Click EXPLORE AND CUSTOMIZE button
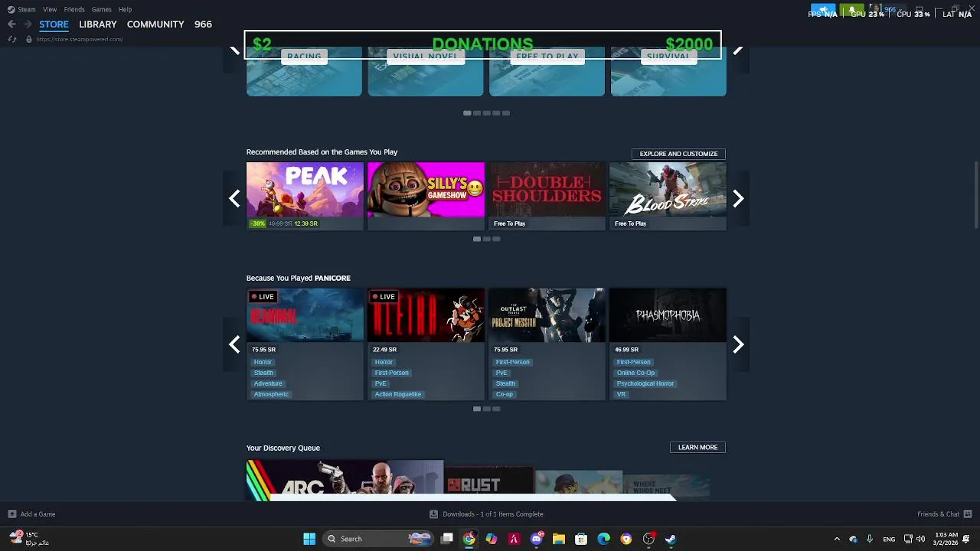Screen dimensions: 980x551 coord(678,154)
